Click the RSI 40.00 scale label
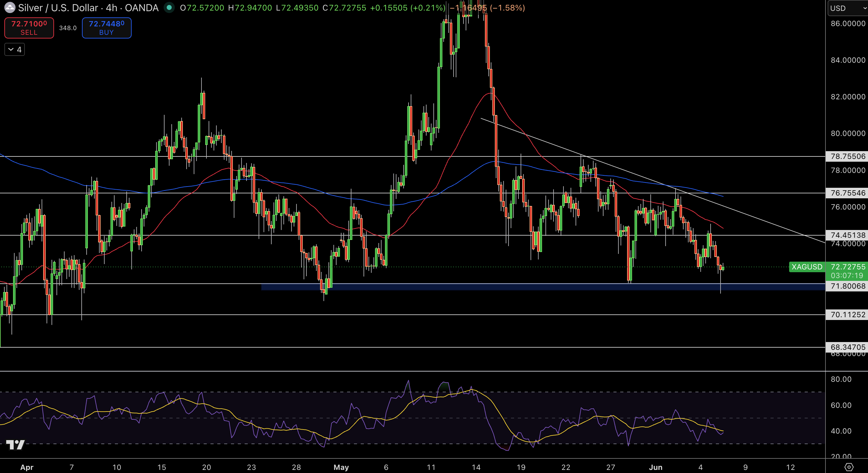 841,431
